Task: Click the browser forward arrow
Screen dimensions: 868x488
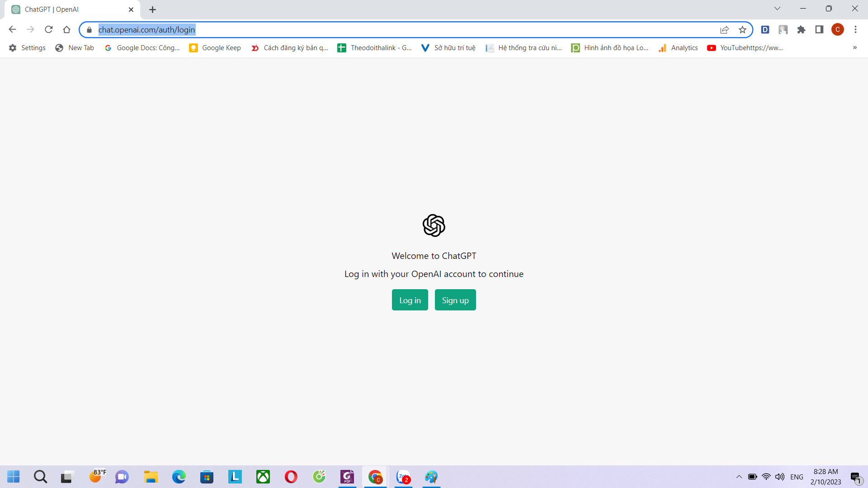Action: point(30,29)
